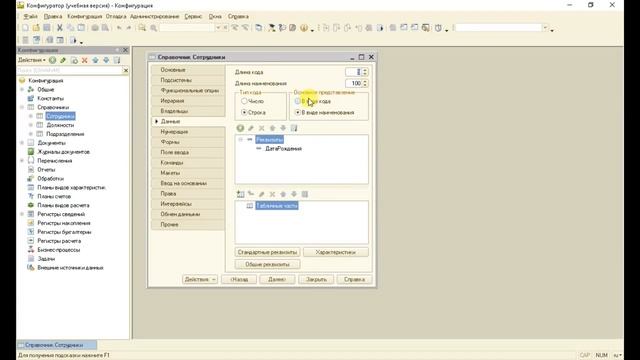Click Edit pencil icon in Конфигурация panel

click(x=63, y=60)
